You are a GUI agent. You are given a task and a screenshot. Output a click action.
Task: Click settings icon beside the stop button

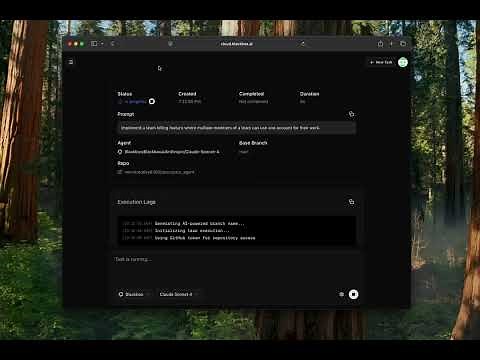(x=341, y=294)
